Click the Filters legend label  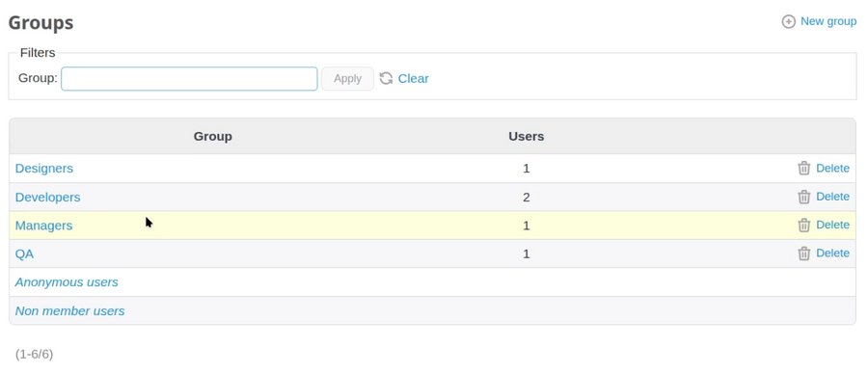tap(38, 53)
